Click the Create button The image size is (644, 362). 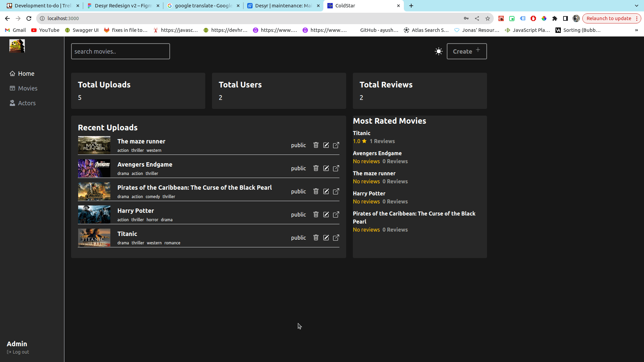coord(467,51)
